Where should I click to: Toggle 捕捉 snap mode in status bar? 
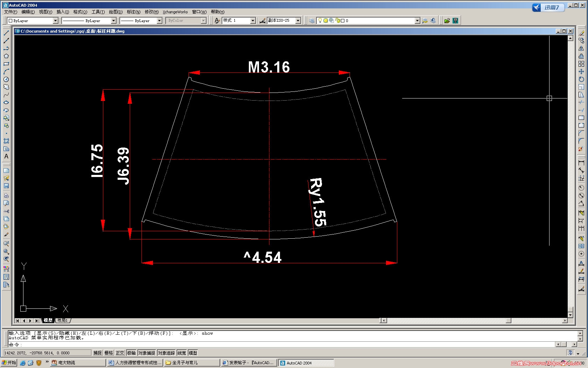click(97, 353)
